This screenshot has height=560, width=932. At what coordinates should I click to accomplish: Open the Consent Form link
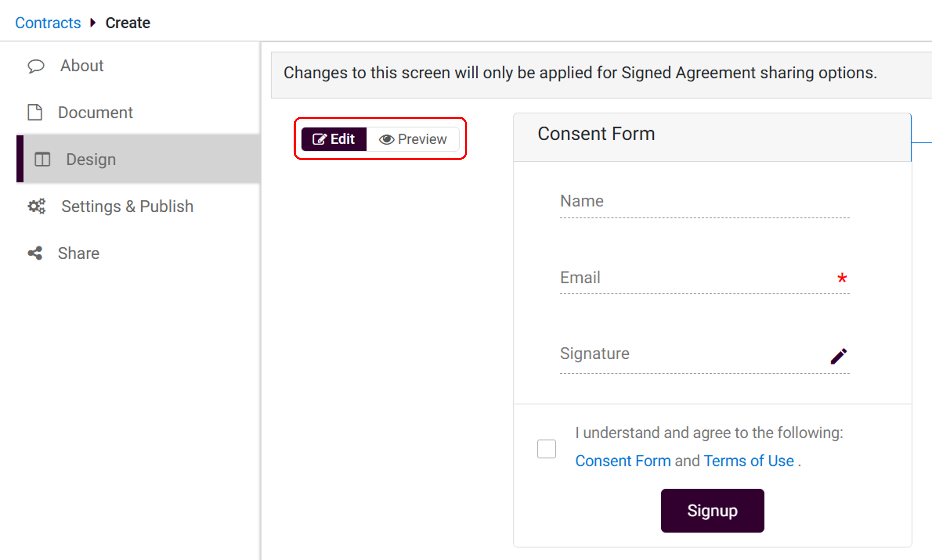point(623,461)
